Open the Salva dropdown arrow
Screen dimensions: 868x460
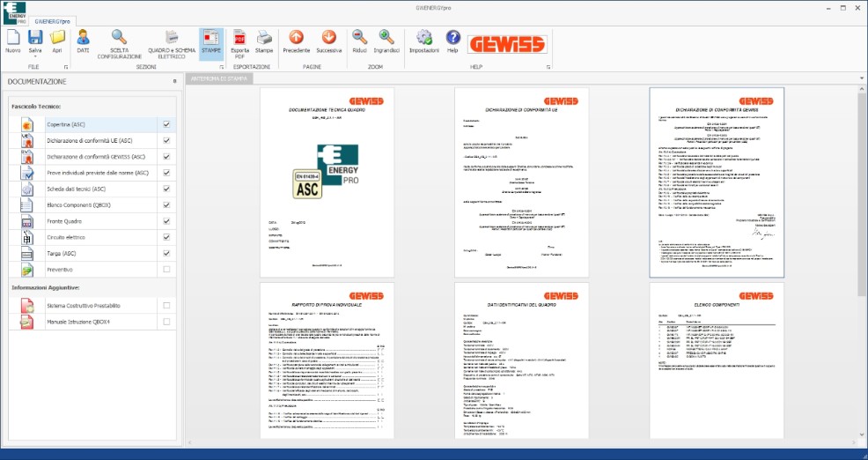tap(35, 56)
